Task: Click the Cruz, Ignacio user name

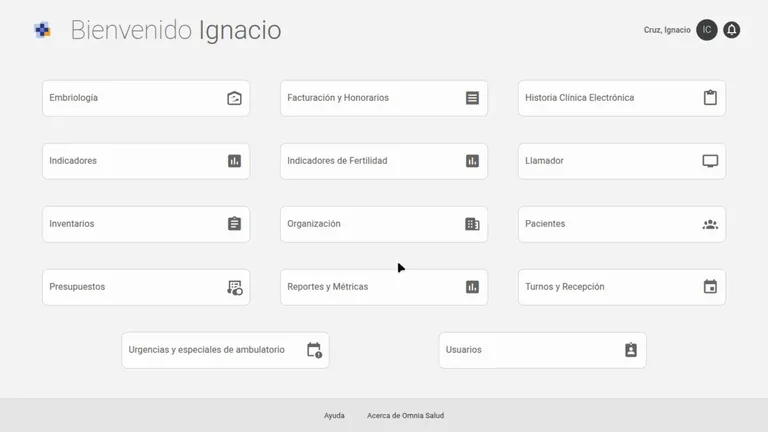Action: pos(667,30)
